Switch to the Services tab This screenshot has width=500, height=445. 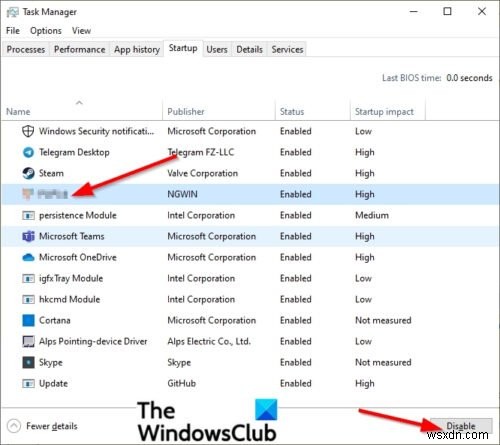point(287,49)
